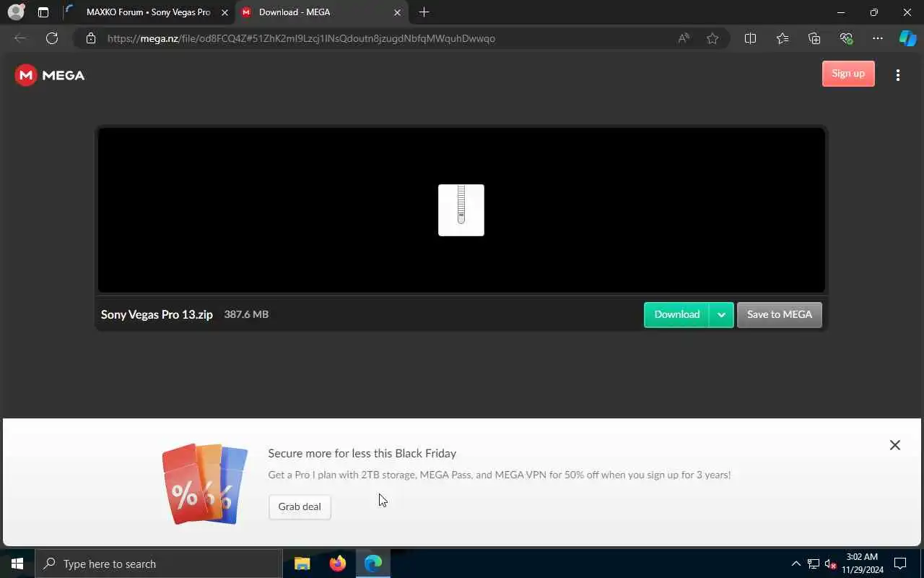
Task: Open the MEGA three-dot options menu
Action: click(x=898, y=75)
